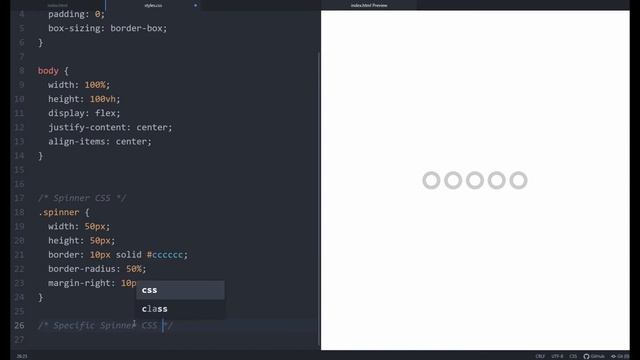Click the 'margin-right' declaration on line 23
The height and width of the screenshot is (360, 640).
pos(92,283)
